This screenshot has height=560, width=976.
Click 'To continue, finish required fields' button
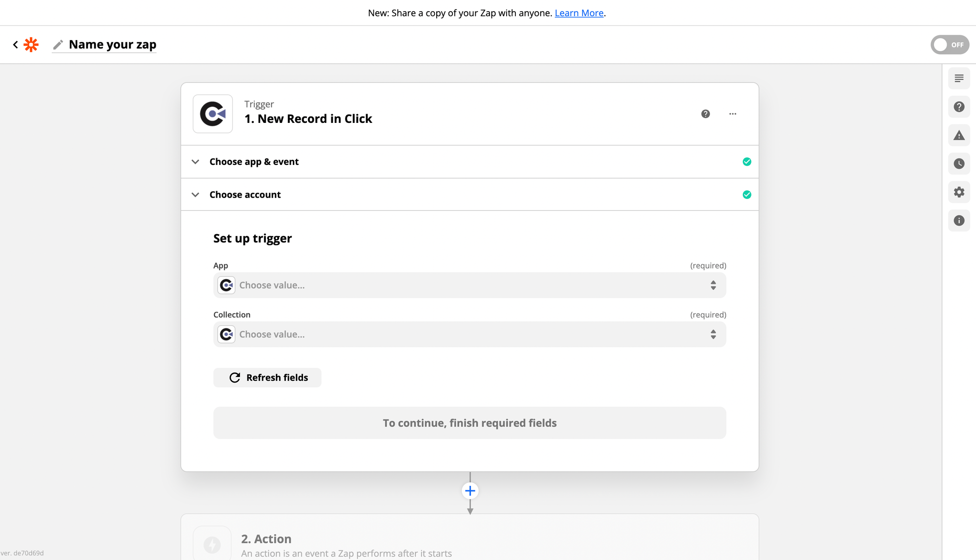(x=469, y=423)
